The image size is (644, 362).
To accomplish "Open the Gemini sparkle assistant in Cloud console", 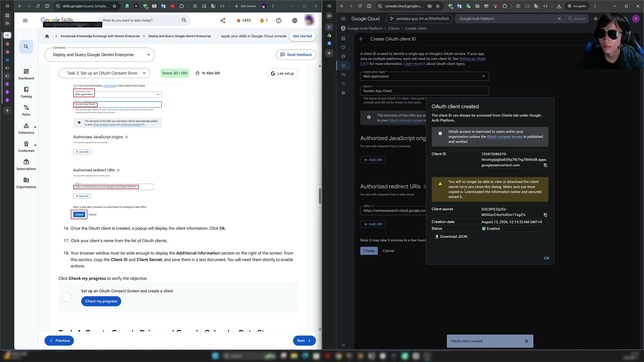I will coord(595,19).
